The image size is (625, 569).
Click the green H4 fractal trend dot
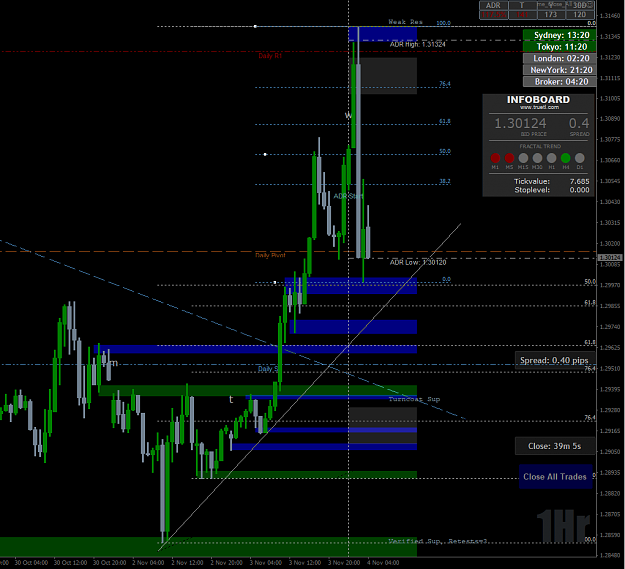(565, 158)
